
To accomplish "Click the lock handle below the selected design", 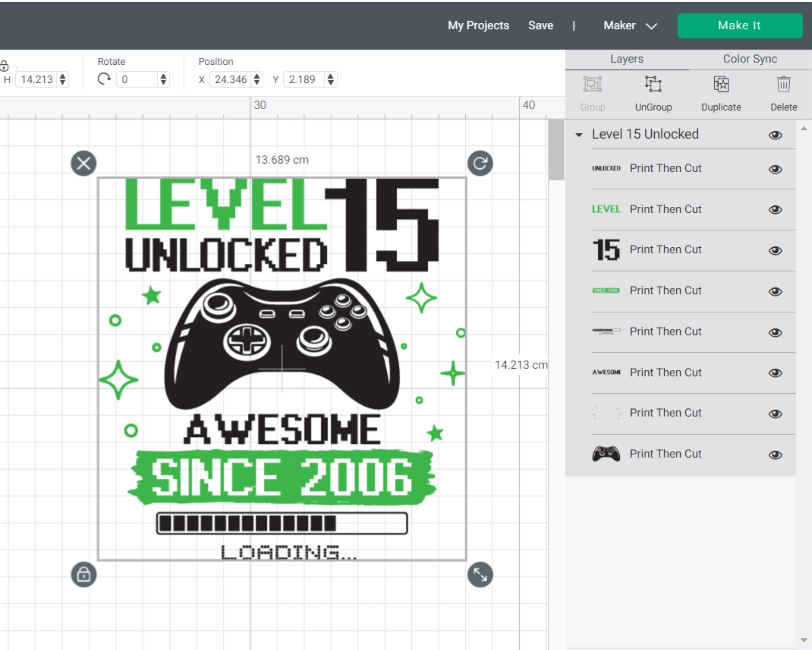I will pos(83,575).
